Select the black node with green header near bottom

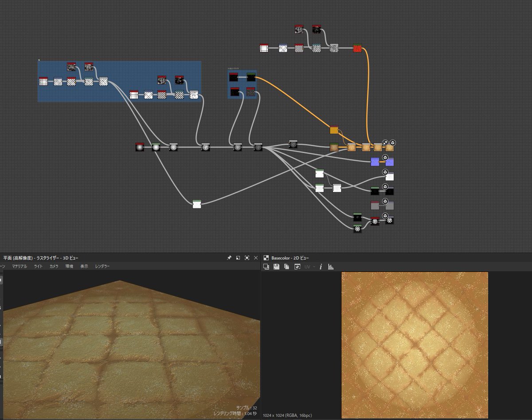pyautogui.click(x=357, y=217)
